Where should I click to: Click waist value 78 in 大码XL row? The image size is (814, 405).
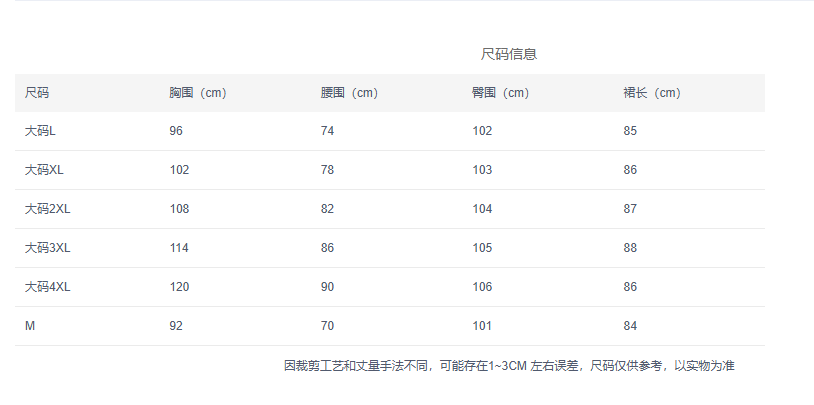coord(327,170)
